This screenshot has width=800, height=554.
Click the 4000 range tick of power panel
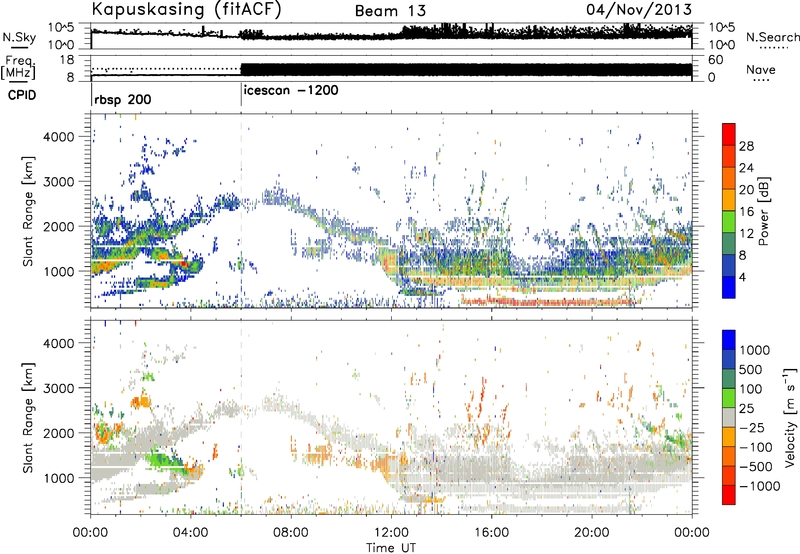[59, 137]
